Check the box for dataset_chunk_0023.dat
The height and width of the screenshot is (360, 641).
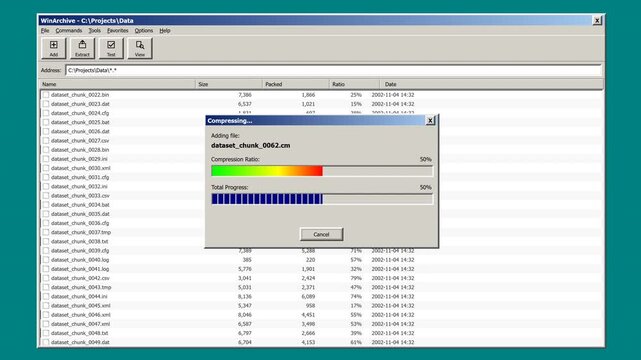click(46, 104)
